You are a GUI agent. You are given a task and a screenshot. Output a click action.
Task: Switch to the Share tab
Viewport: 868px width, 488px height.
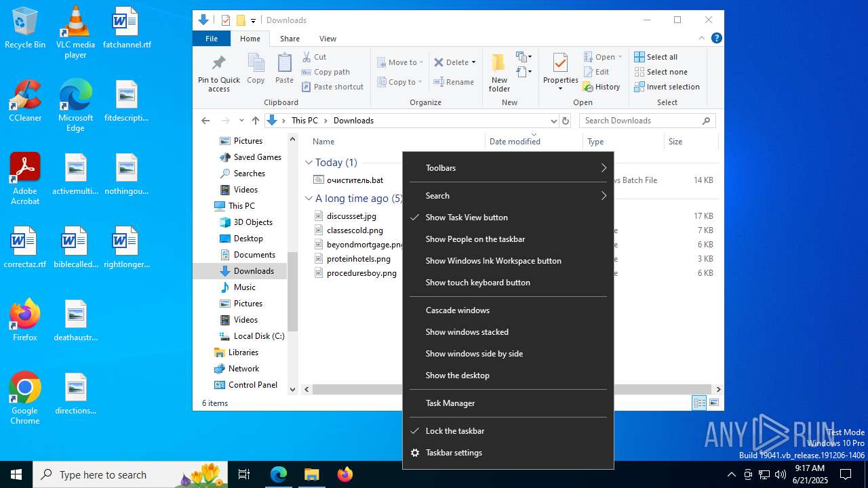click(x=290, y=39)
